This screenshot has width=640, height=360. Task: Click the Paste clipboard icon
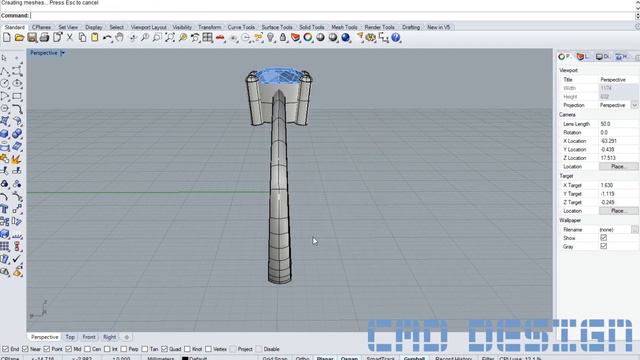tap(95, 38)
